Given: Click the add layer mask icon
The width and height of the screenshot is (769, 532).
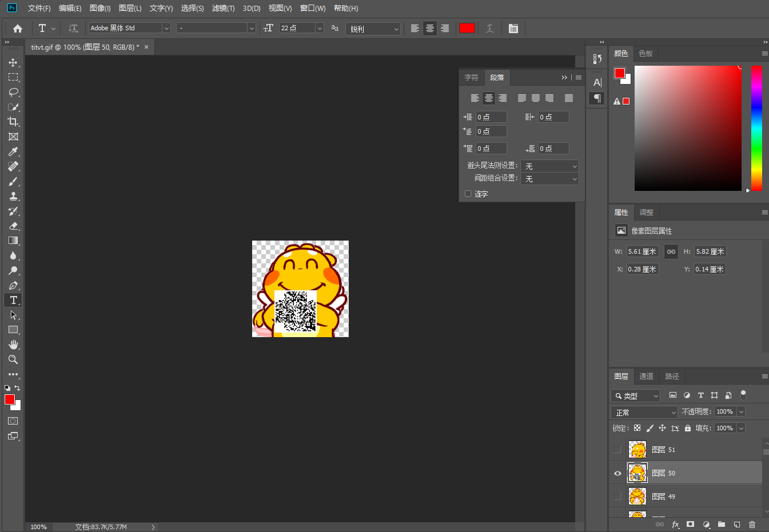Looking at the screenshot, I should [x=690, y=524].
